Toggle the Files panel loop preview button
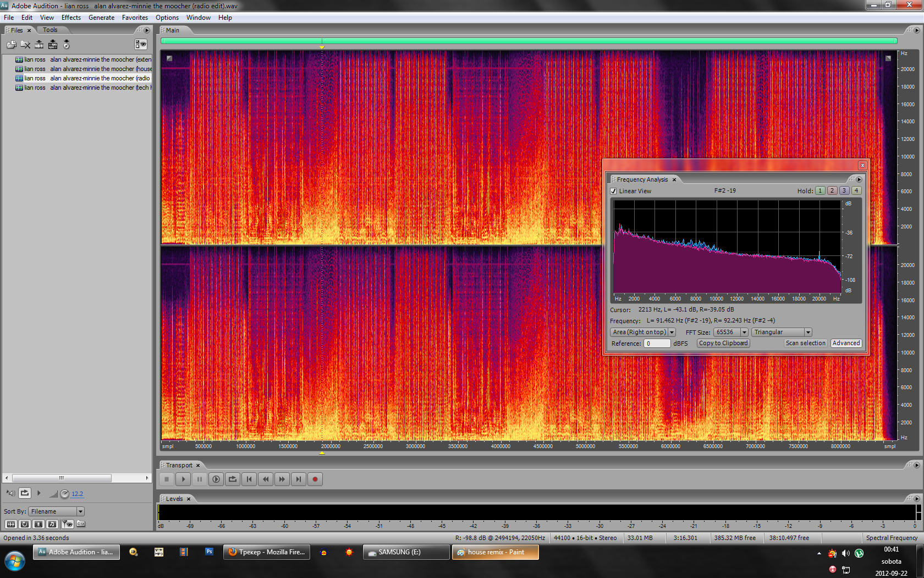The width and height of the screenshot is (924, 578). click(x=25, y=493)
